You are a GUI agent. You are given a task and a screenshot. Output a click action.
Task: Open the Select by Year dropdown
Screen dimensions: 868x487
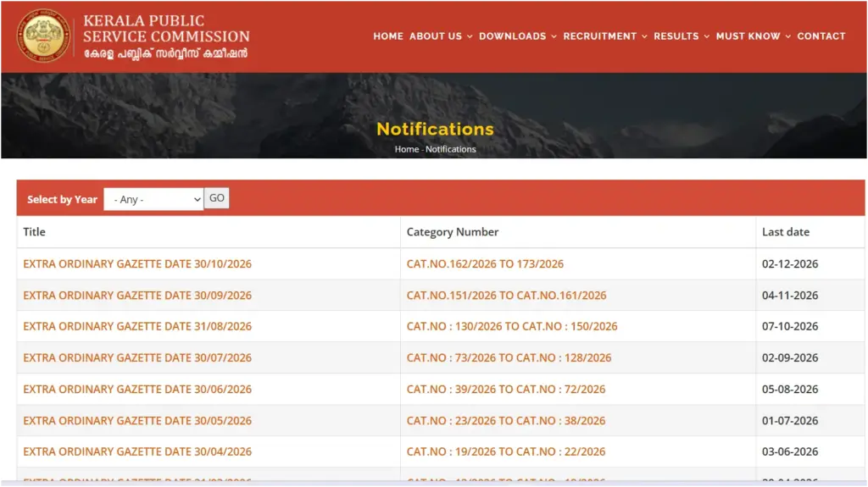click(x=153, y=199)
